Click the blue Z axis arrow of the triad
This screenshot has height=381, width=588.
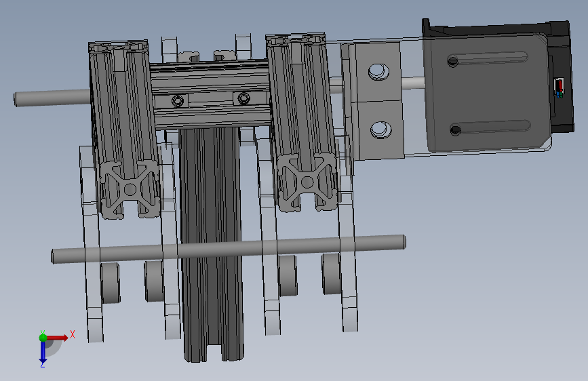pos(43,352)
